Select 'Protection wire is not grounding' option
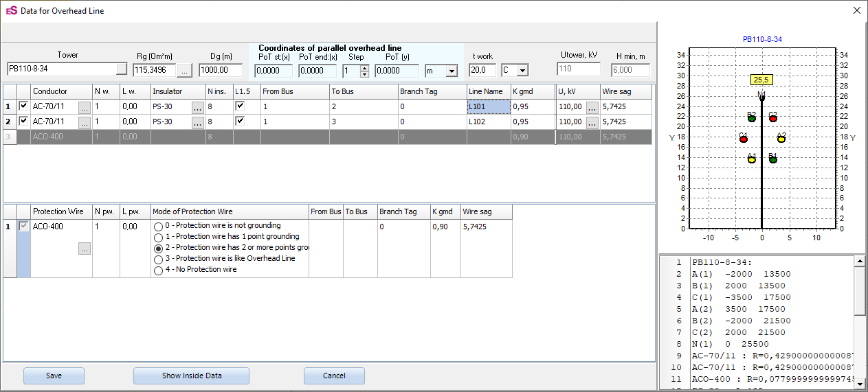 (159, 227)
